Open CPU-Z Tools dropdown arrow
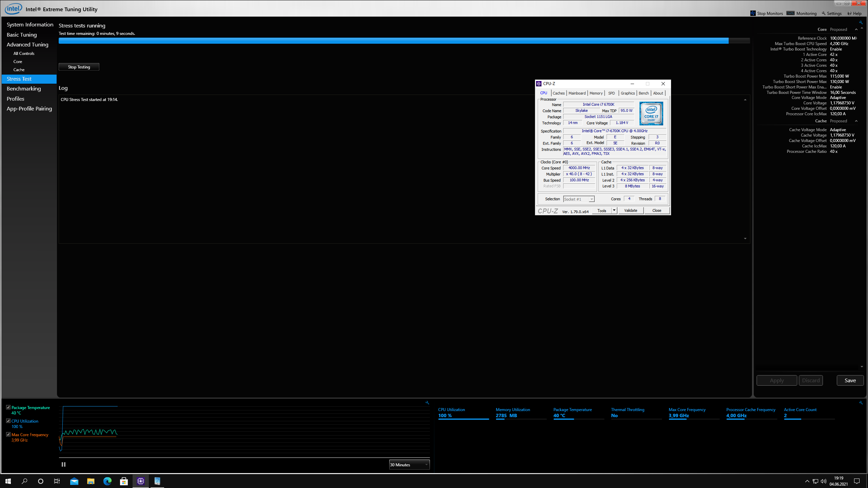868x488 pixels. pyautogui.click(x=614, y=210)
